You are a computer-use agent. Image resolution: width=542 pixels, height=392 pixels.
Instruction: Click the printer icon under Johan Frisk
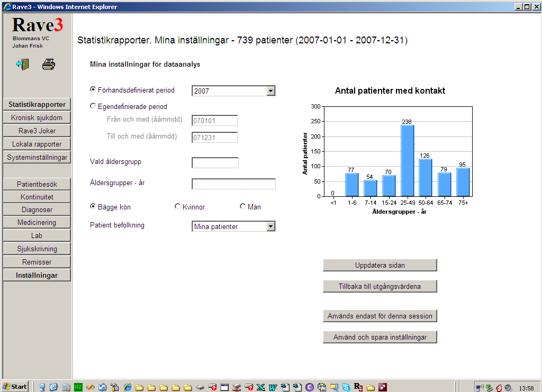coord(48,64)
